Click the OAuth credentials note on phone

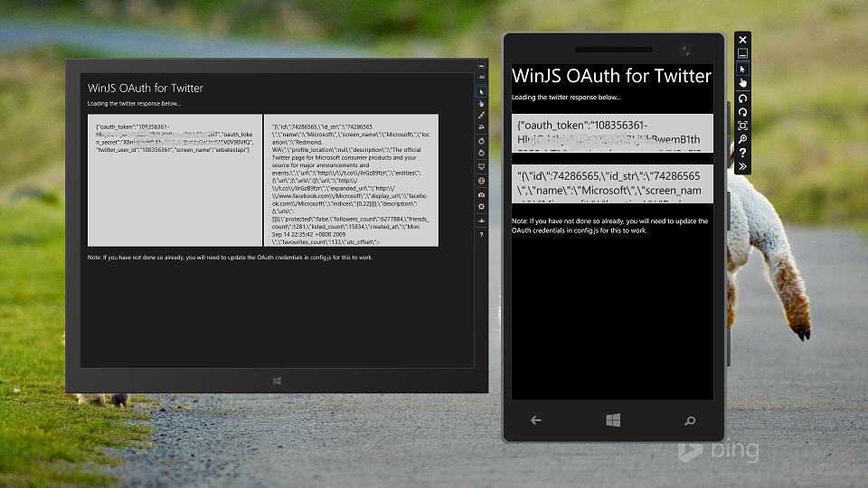(609, 226)
